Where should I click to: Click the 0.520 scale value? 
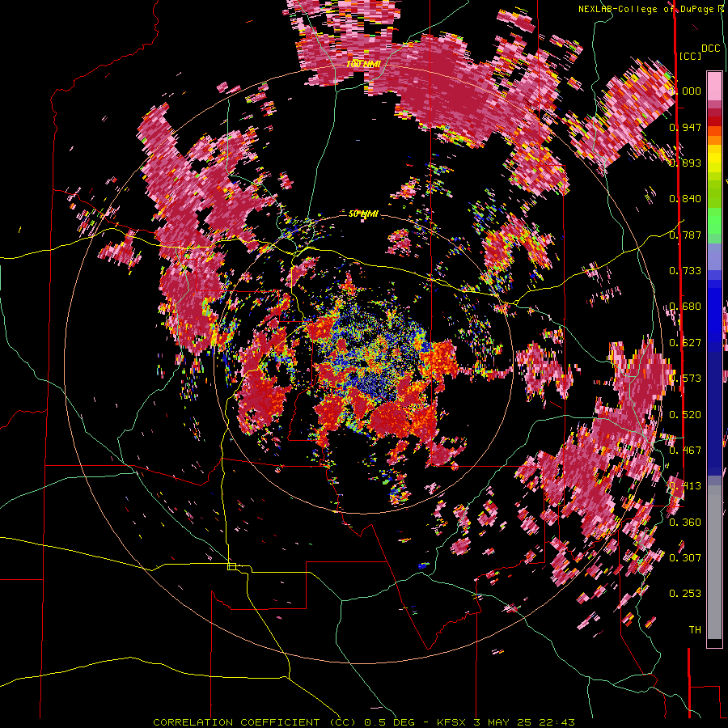pyautogui.click(x=685, y=415)
